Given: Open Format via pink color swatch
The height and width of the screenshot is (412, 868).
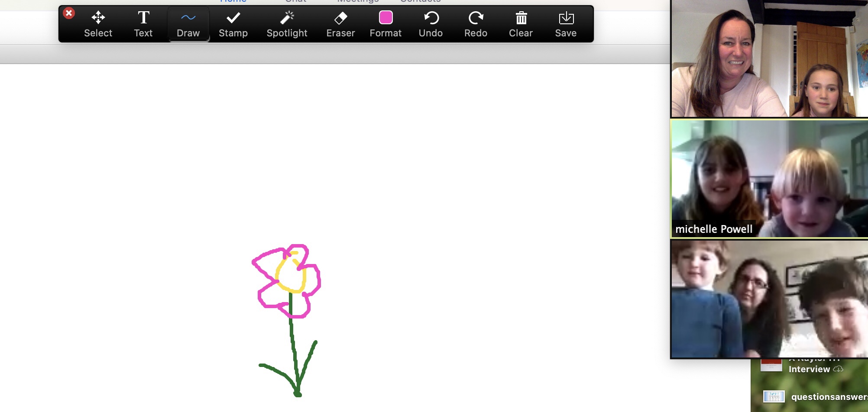Looking at the screenshot, I should tap(385, 24).
